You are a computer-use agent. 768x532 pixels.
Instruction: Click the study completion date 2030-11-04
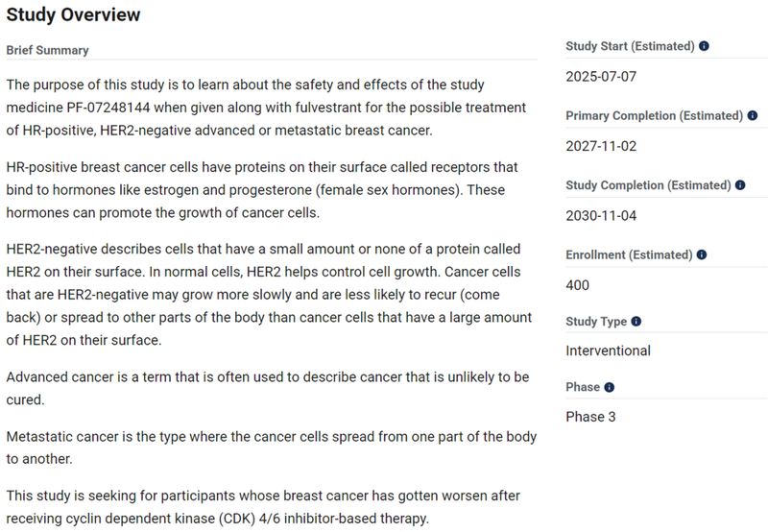(x=601, y=215)
